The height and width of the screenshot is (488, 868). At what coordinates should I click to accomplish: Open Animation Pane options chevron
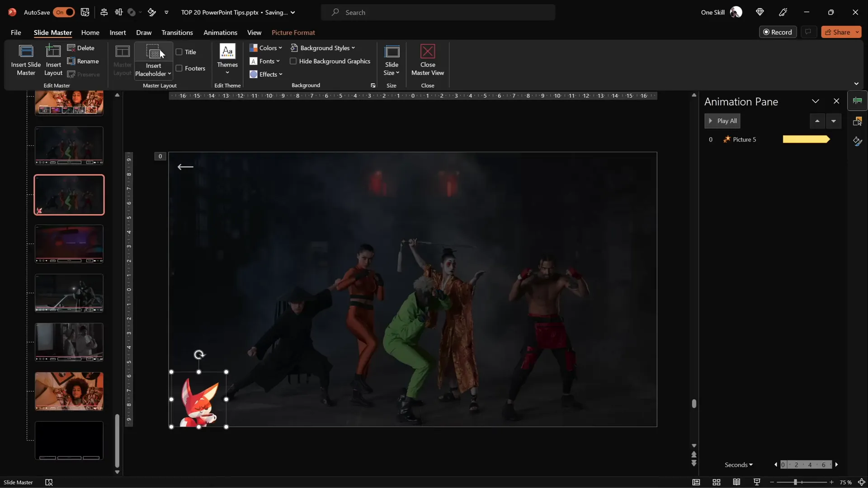pos(816,102)
